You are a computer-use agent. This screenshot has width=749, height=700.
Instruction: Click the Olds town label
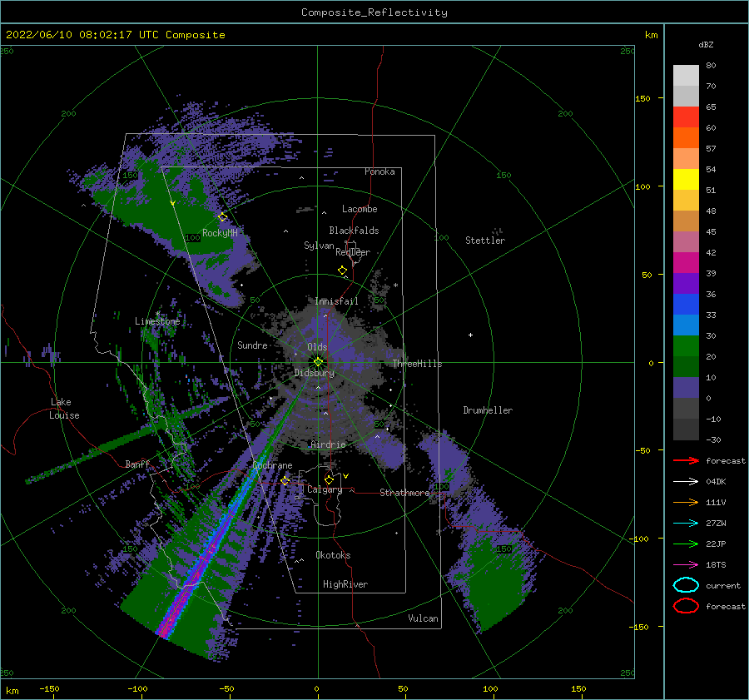[317, 347]
